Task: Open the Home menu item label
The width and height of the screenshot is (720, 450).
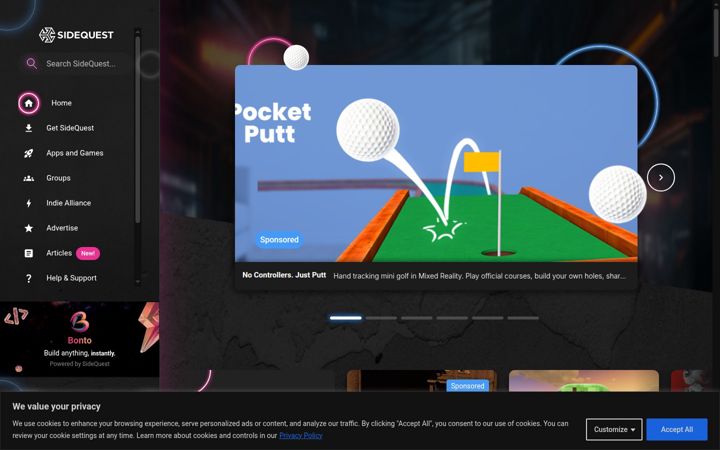Action: point(62,103)
